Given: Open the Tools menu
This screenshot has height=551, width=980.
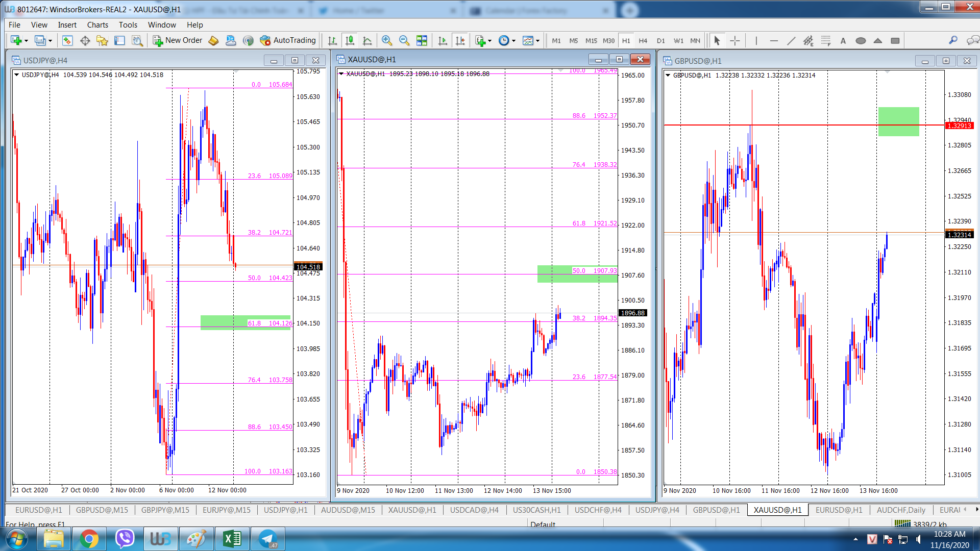Looking at the screenshot, I should pos(128,24).
